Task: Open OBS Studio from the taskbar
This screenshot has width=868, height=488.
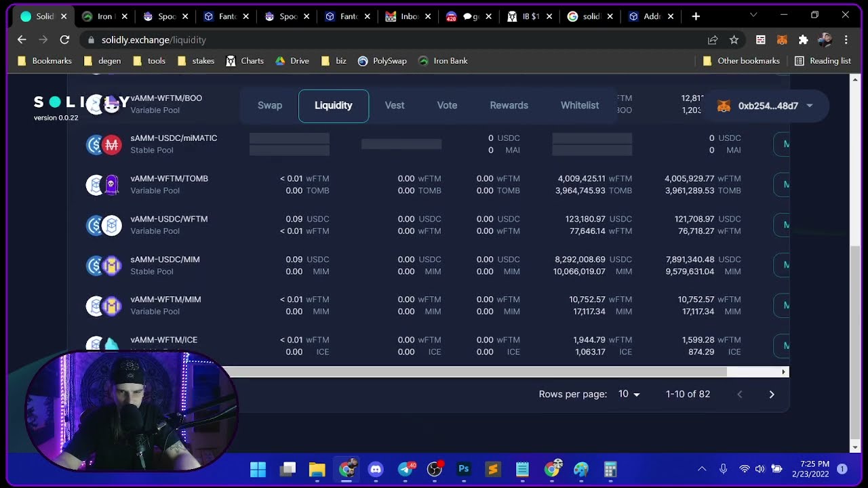Action: (435, 469)
